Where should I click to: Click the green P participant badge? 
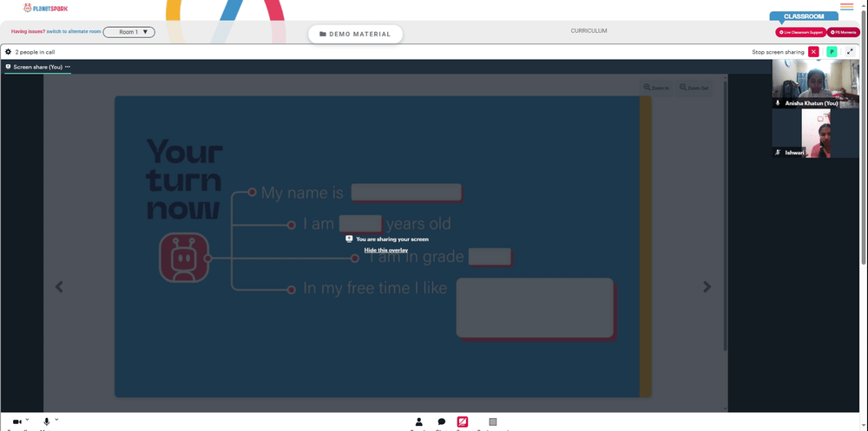[832, 51]
